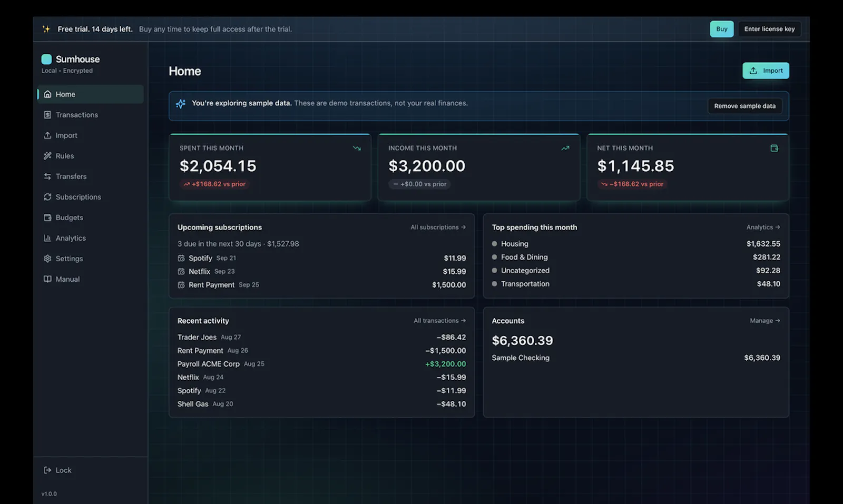
Task: Click the Transportation category dot
Action: click(x=494, y=284)
